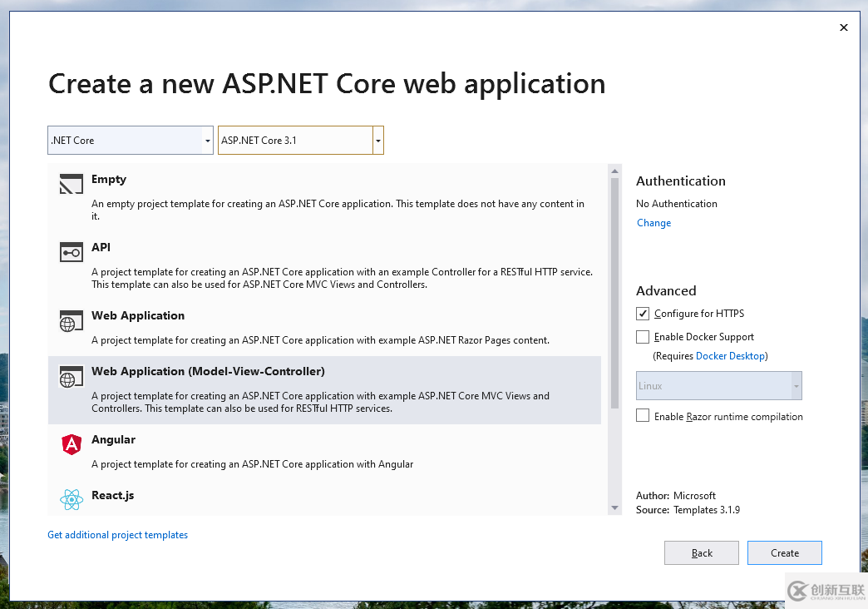Click the React.js atom icon
The height and width of the screenshot is (609, 868).
72,500
